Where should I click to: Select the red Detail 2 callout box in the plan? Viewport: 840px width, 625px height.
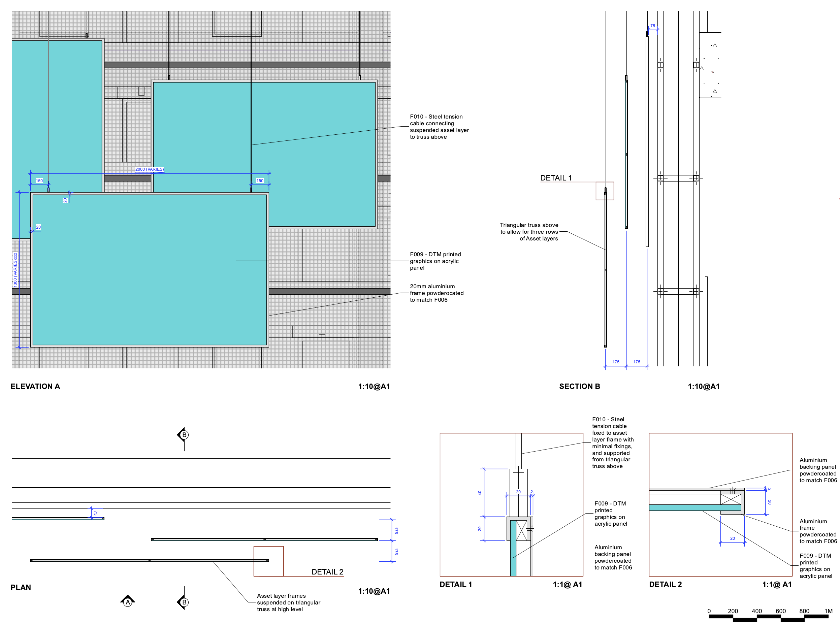click(x=268, y=561)
